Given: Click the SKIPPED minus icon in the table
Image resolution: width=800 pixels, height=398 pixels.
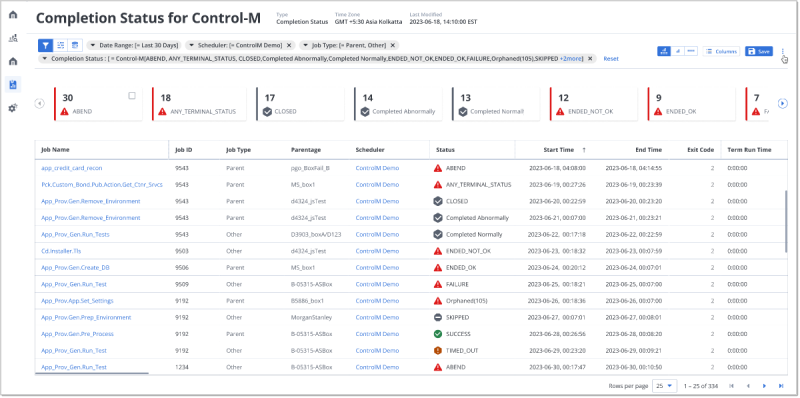Looking at the screenshot, I should pos(438,317).
